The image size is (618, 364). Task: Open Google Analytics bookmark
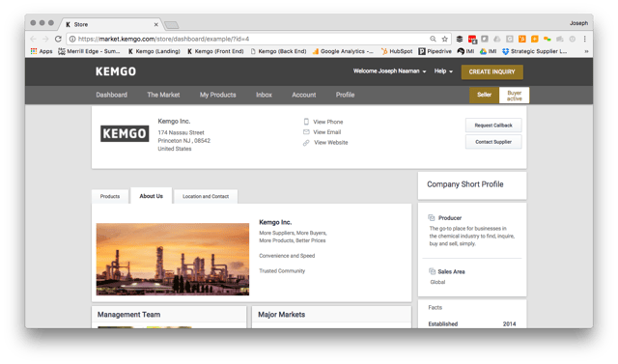pyautogui.click(x=343, y=51)
